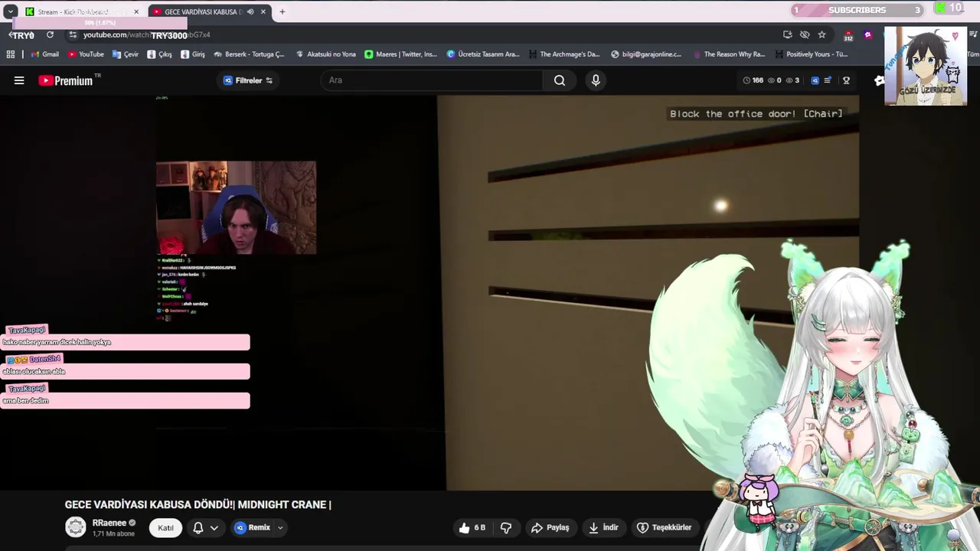980x551 pixels.
Task: Click the streamer webcam in the video
Action: click(236, 207)
